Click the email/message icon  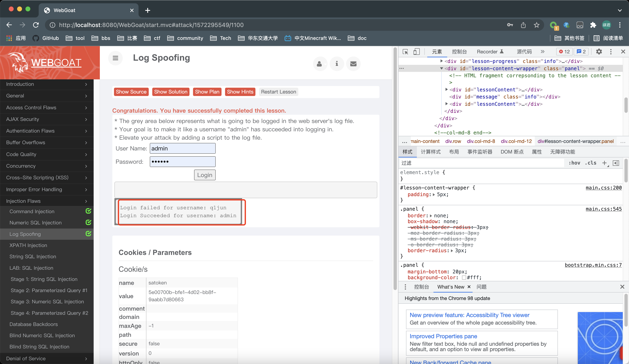click(x=354, y=64)
